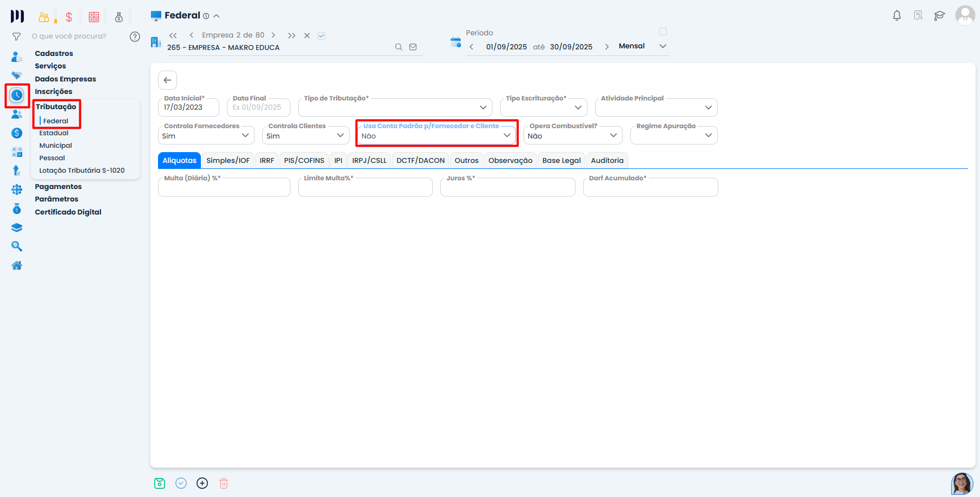Image resolution: width=980 pixels, height=497 pixels.
Task: Click the envelope icon beside company name
Action: coord(413,47)
